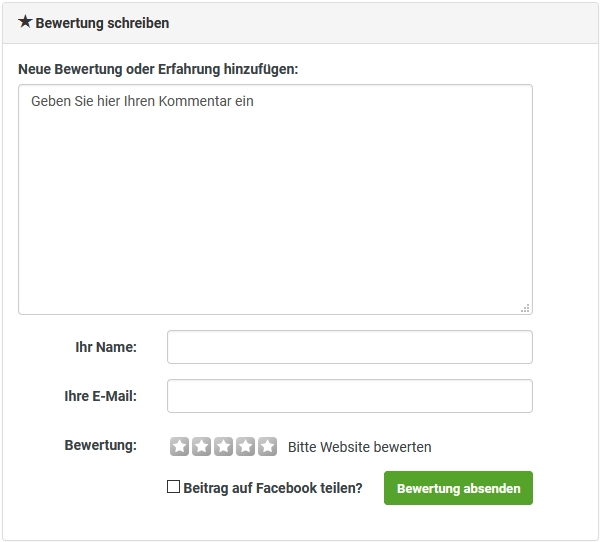Select the 'Ihre E-Mail' input field

click(349, 396)
